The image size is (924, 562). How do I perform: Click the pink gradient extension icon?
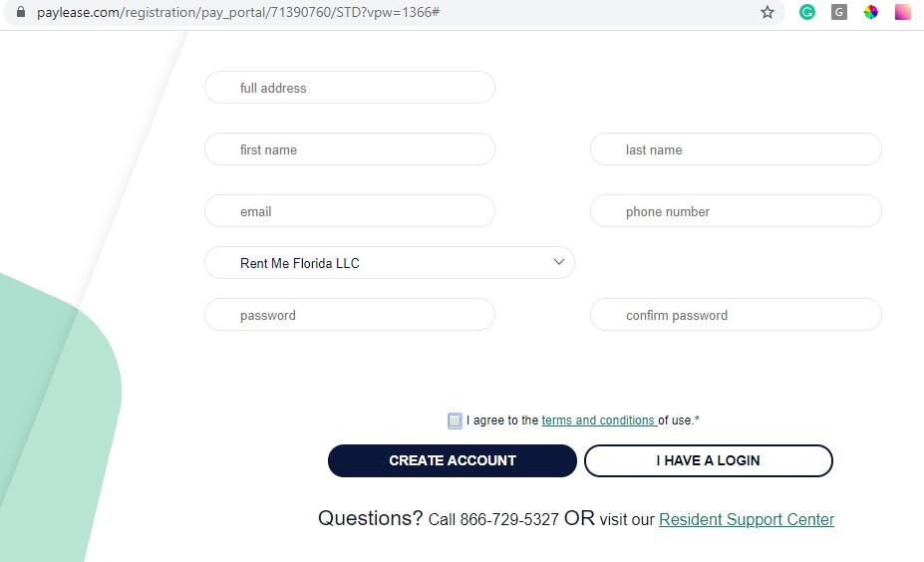[902, 12]
